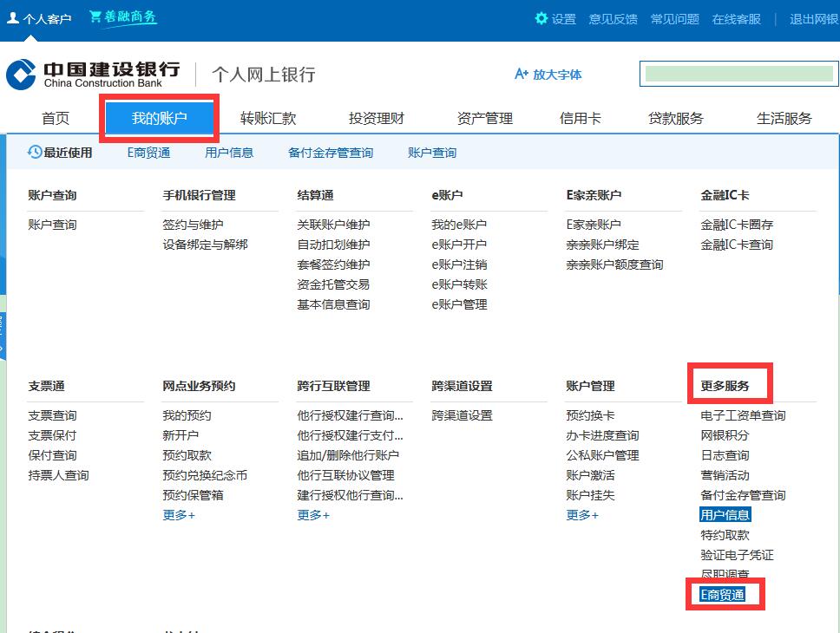Viewport: 840px width, 633px height.
Task: Click the 亲亲账户额度查询 link
Action: click(x=615, y=264)
